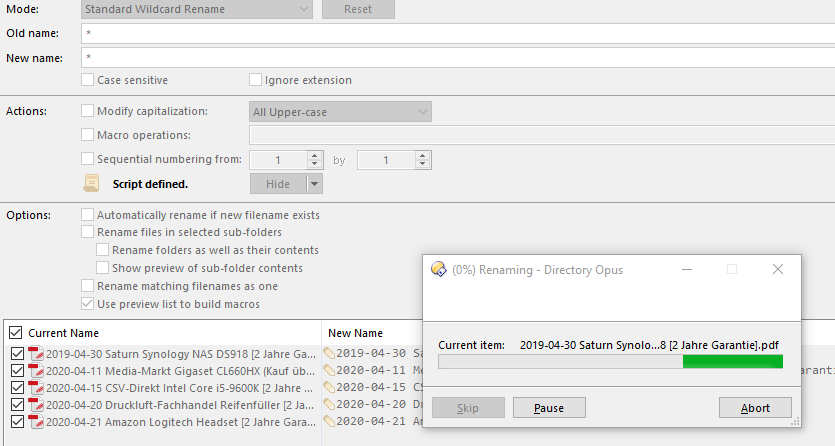Screen dimensions: 835x446
Task: Increase the numbering 'by' step value
Action: click(422, 155)
